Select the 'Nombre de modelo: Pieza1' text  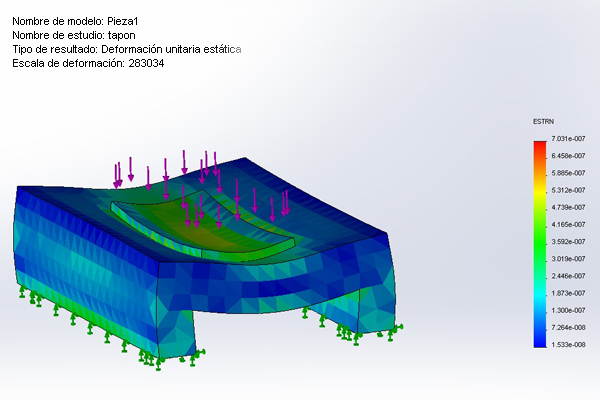coord(82,20)
